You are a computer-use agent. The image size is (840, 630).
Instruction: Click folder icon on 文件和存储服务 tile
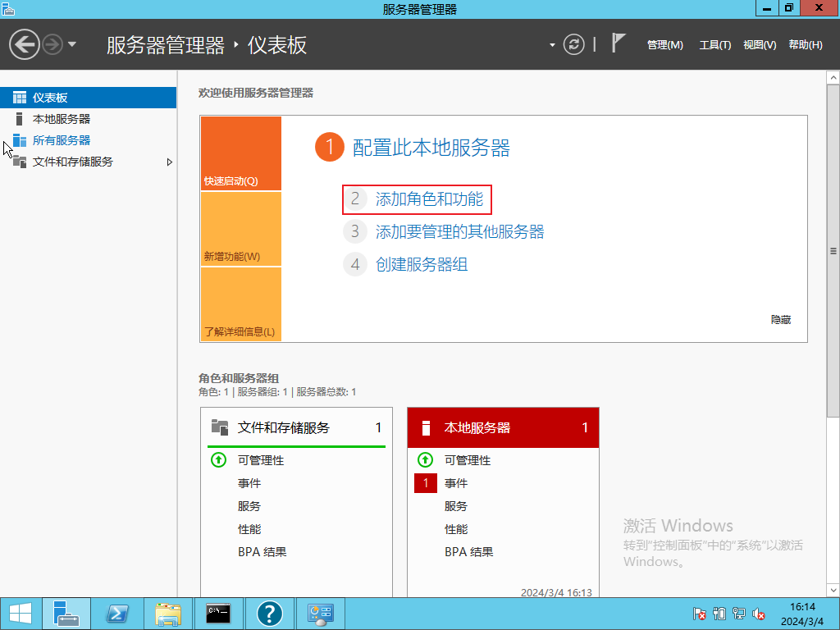click(220, 427)
